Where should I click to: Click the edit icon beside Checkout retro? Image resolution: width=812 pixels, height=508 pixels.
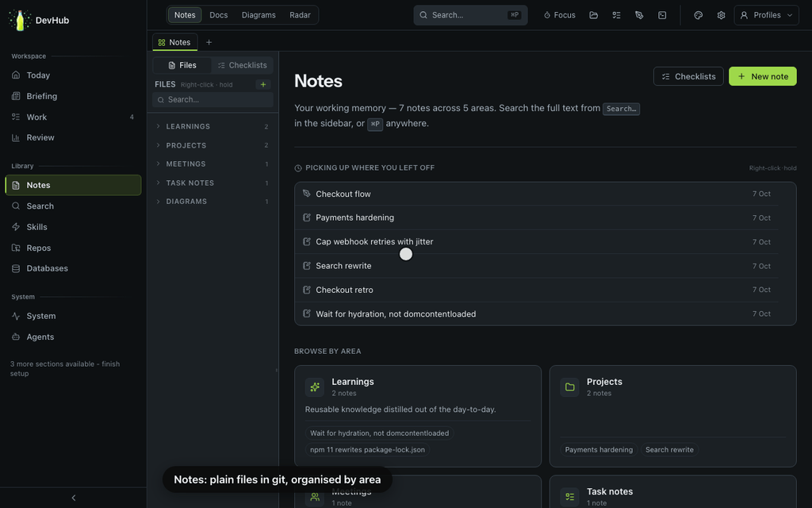(x=307, y=289)
